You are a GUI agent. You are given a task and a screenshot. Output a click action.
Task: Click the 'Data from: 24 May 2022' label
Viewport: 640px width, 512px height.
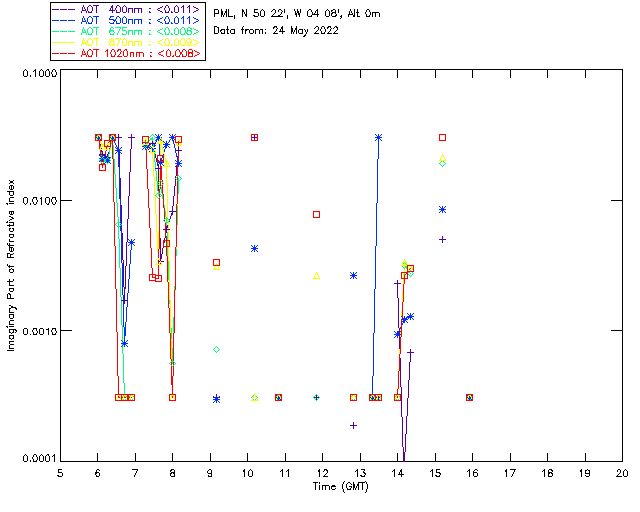pyautogui.click(x=276, y=31)
